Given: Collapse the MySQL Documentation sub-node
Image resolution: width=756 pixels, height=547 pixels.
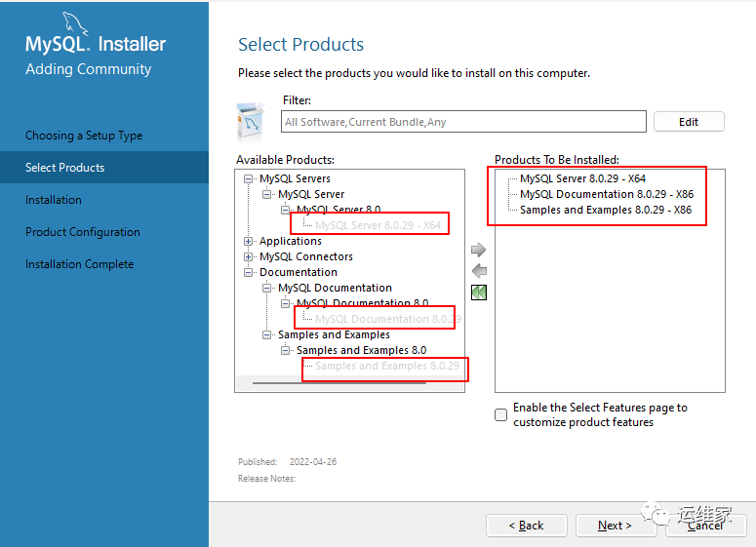Looking at the screenshot, I should click(x=266, y=288).
